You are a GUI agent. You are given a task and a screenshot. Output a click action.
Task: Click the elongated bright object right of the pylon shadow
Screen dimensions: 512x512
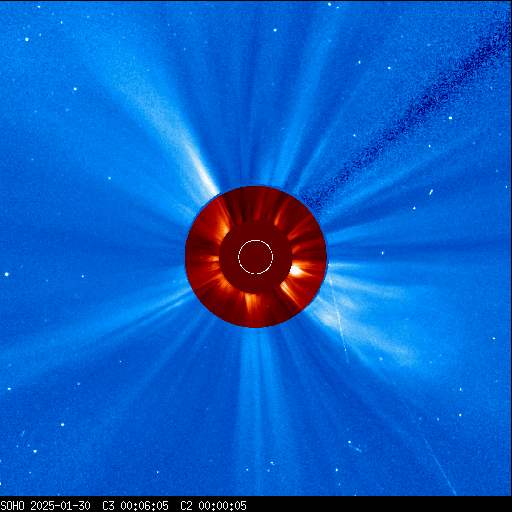pos(431,192)
